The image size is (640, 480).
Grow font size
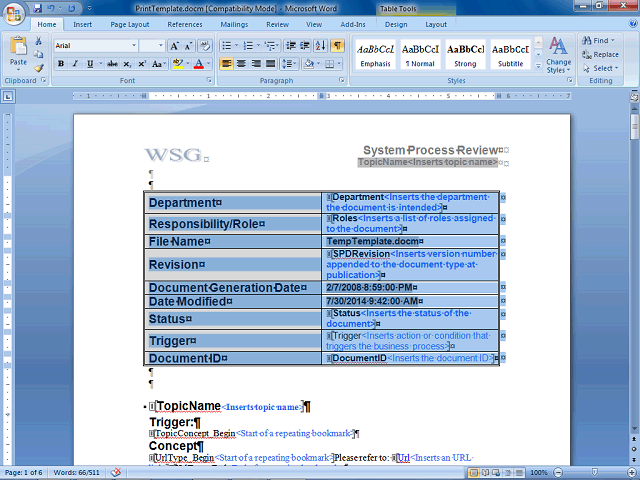[174, 46]
